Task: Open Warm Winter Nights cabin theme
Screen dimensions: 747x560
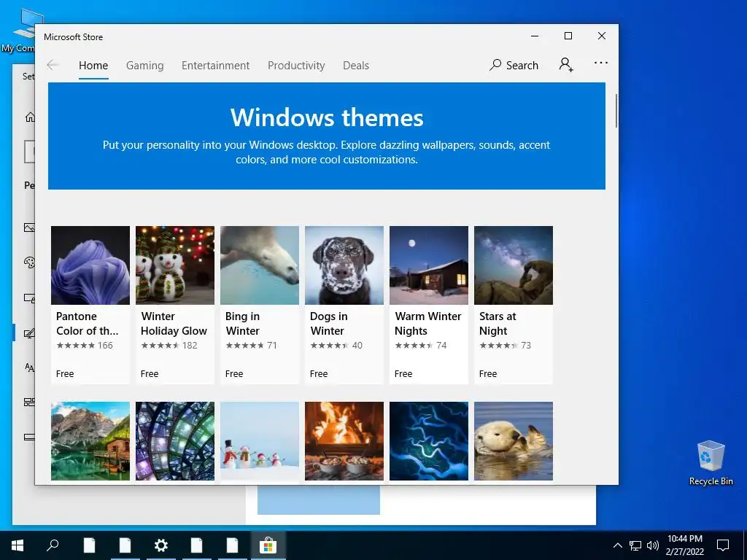Action: tap(429, 304)
